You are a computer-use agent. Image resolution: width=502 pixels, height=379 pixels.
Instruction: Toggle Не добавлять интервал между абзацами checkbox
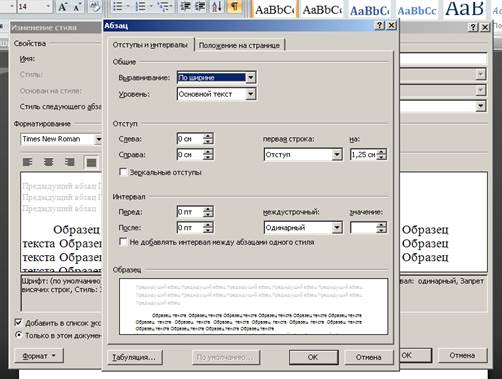click(123, 242)
